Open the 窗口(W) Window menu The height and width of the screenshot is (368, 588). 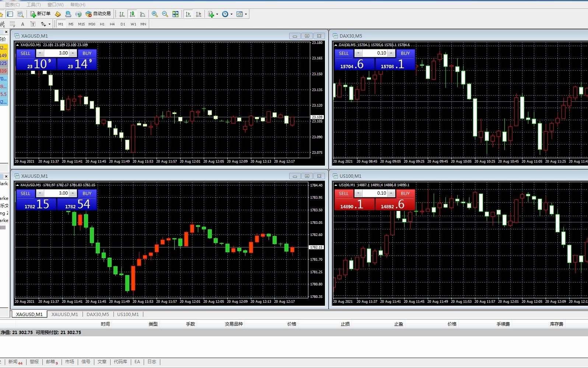(x=55, y=4)
